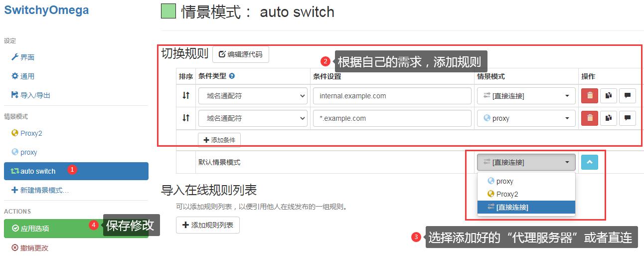Click the 条件设置 column header
This screenshot has width=644, height=262.
327,76
